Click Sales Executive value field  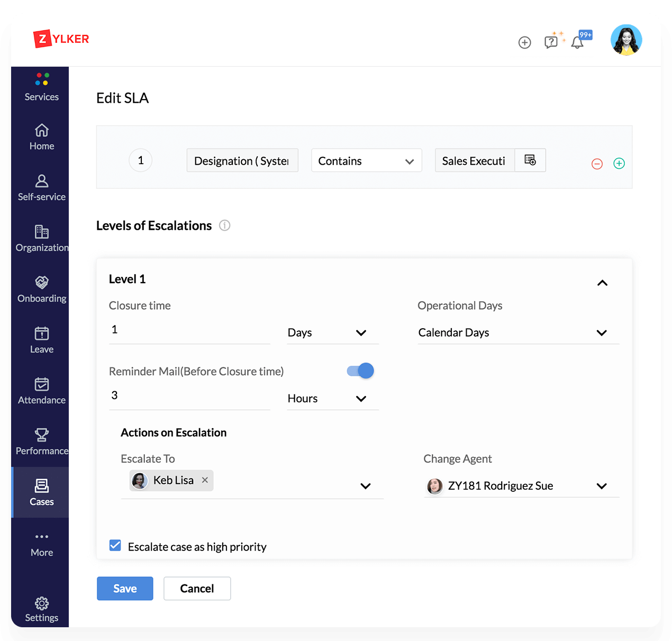click(x=475, y=160)
